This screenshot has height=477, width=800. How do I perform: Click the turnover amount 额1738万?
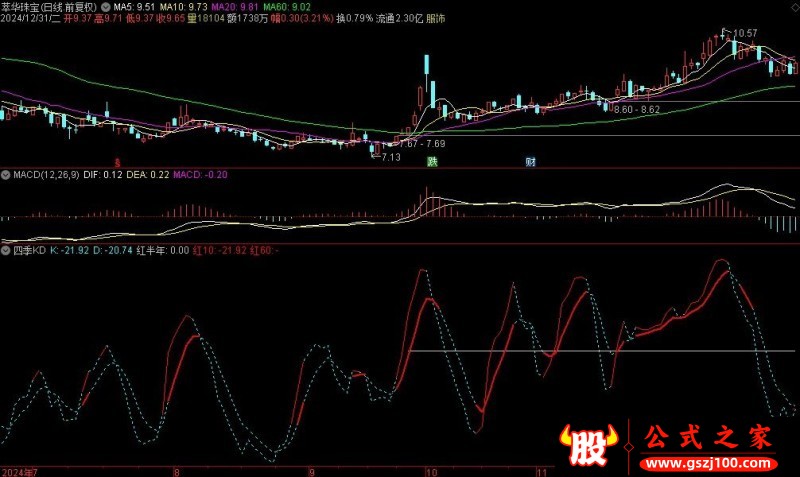click(247, 19)
